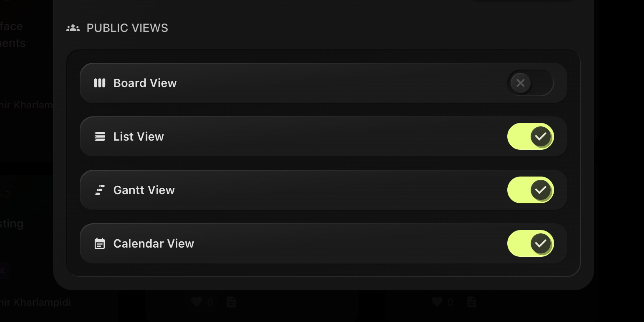Screen dimensions: 644x322
Task: Click the Gantt View chart icon
Action: tap(99, 190)
